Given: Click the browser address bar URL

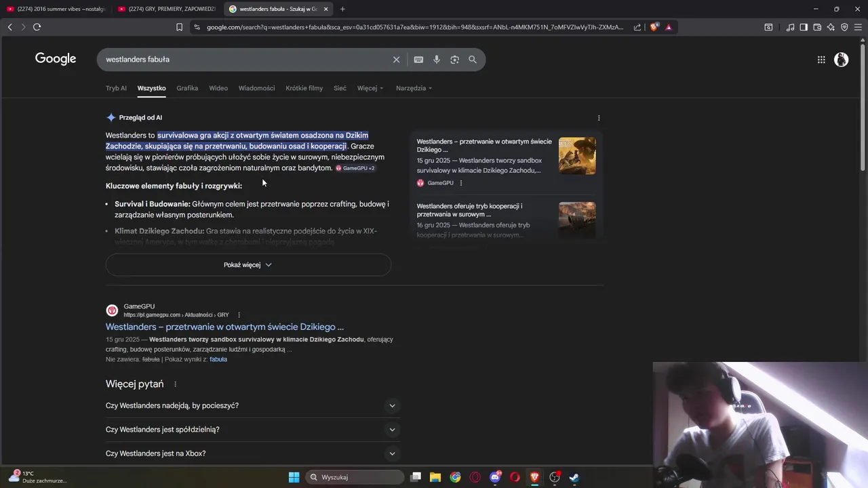Looking at the screenshot, I should click(x=415, y=27).
